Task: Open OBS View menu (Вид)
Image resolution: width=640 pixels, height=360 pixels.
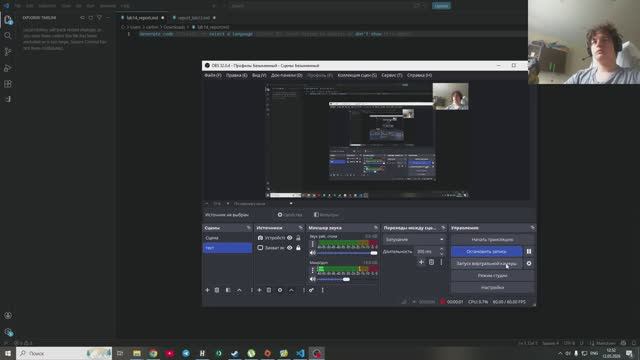Action: point(259,75)
